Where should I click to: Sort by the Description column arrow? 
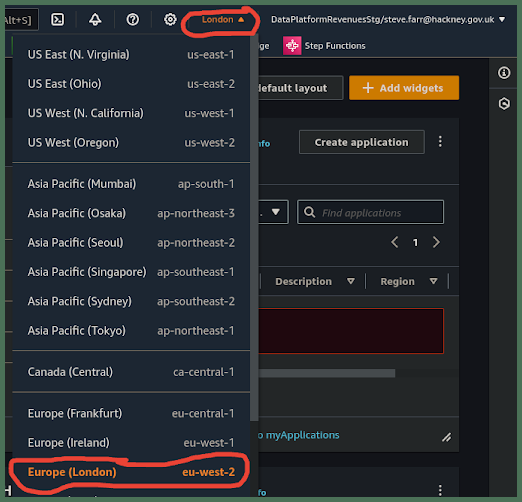click(x=351, y=281)
